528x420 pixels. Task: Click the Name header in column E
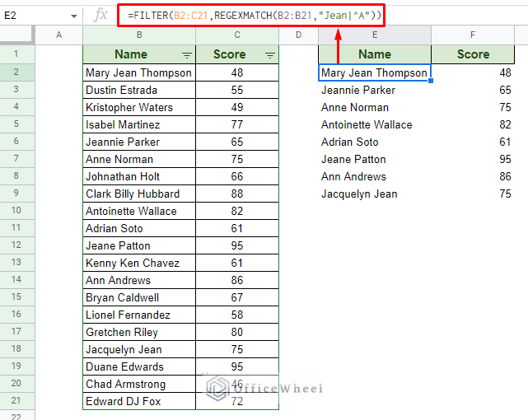click(x=375, y=54)
